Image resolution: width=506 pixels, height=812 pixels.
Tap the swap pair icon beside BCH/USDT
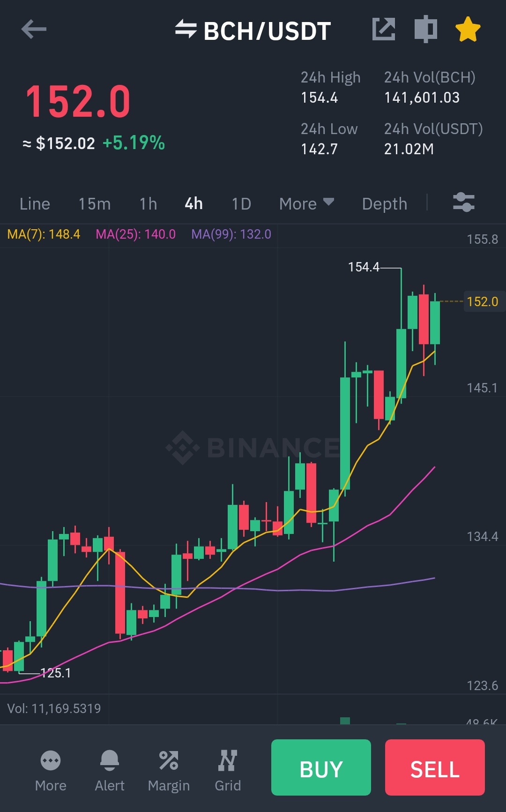coord(186,29)
